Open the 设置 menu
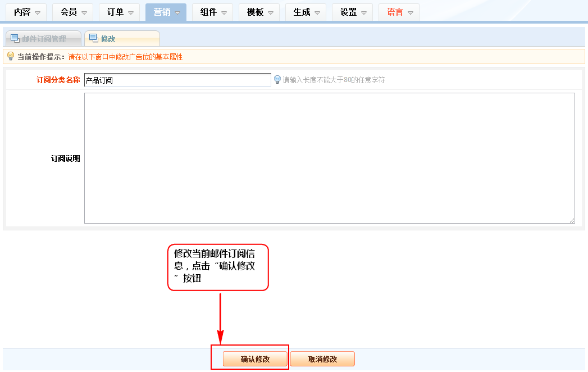Screen dimensions: 588x372 pyautogui.click(x=352, y=12)
